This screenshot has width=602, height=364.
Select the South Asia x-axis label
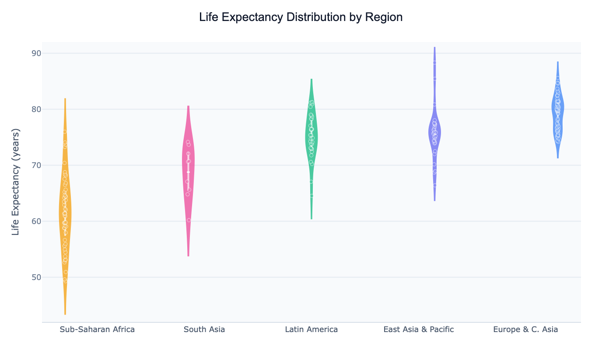(x=204, y=329)
